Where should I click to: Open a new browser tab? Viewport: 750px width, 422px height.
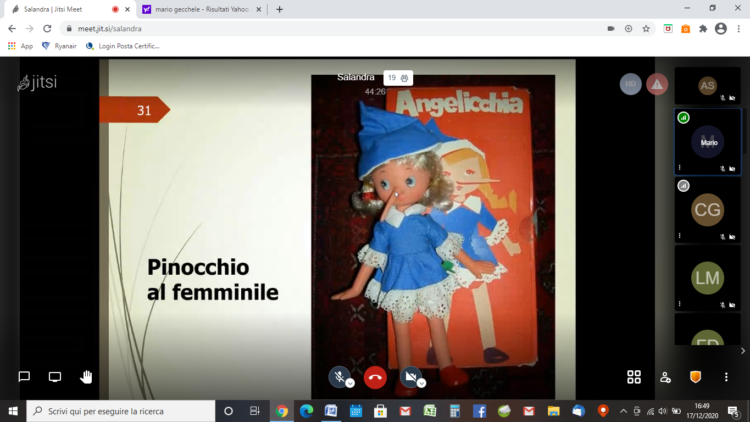pyautogui.click(x=279, y=9)
